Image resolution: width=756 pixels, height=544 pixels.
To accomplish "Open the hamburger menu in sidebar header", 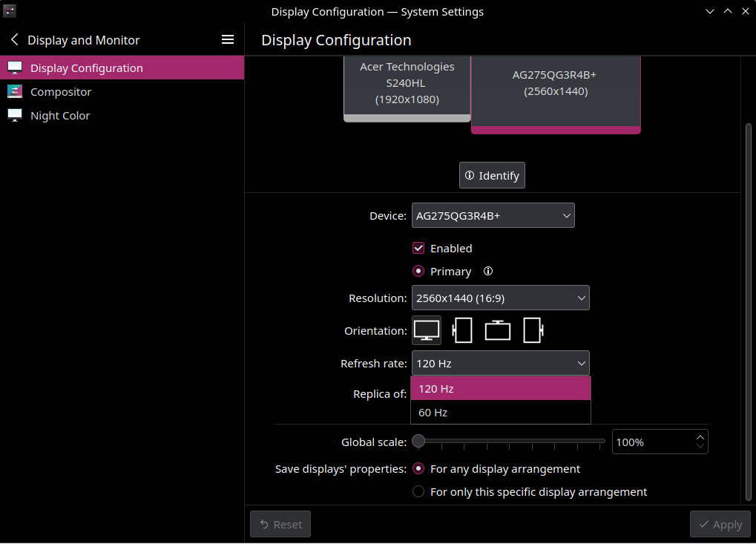I will [228, 40].
